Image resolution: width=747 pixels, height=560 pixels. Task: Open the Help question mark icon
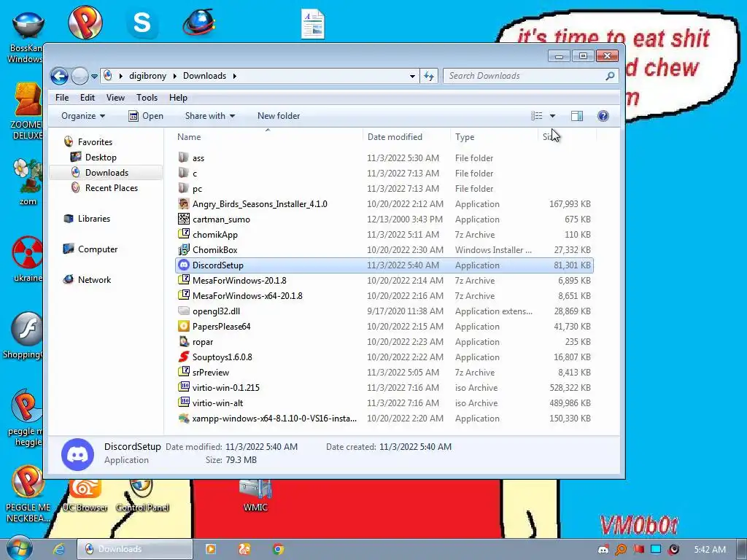[x=603, y=116]
